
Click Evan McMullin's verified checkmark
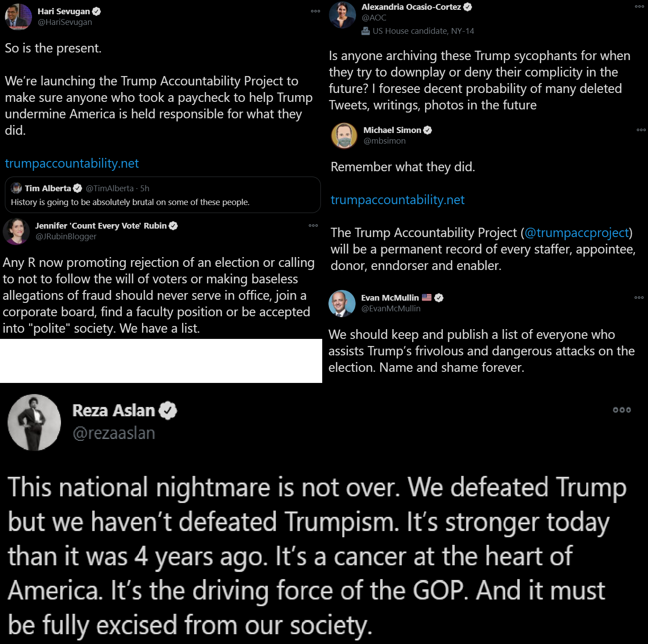point(439,298)
